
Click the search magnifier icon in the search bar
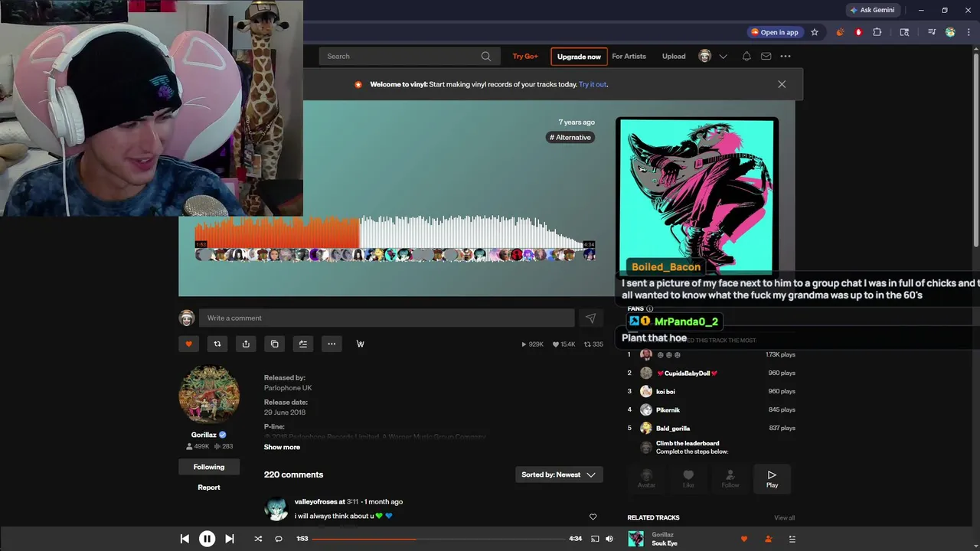[x=485, y=56]
